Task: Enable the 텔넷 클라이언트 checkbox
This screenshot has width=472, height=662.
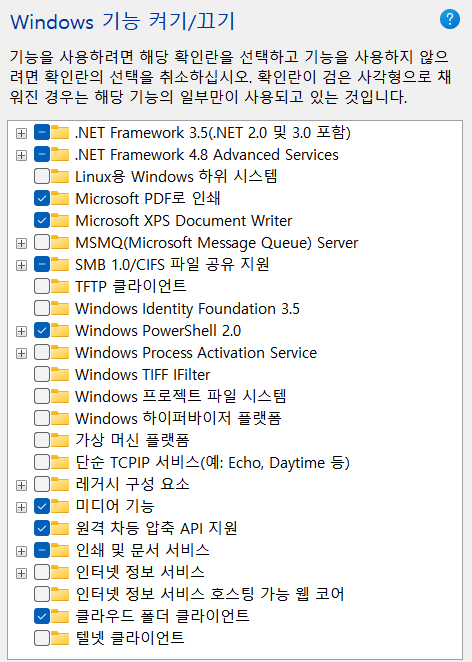Action: pos(42,638)
